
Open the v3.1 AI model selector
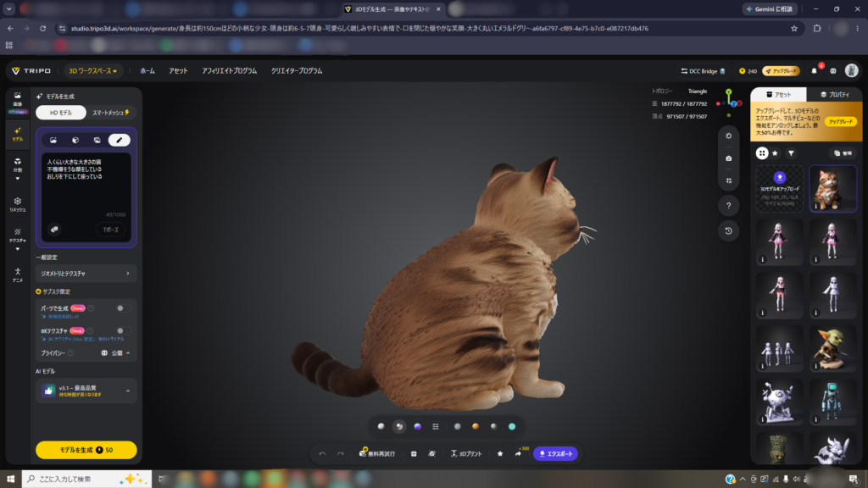click(x=86, y=391)
